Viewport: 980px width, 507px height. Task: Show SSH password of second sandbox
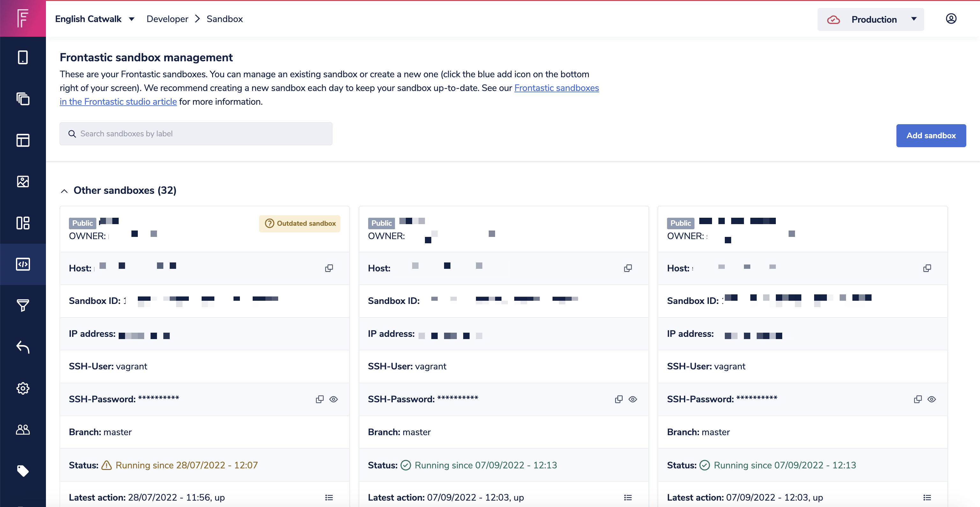tap(632, 399)
